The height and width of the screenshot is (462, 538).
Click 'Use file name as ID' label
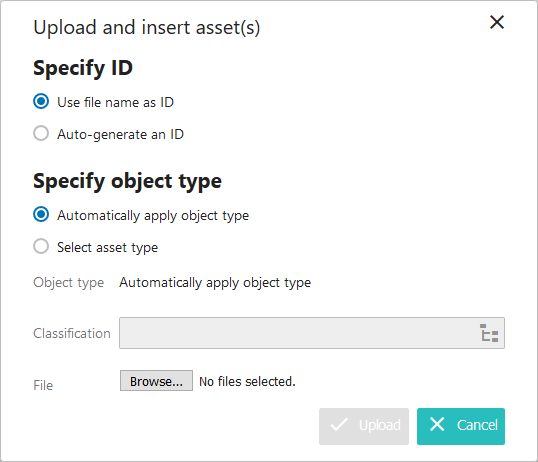click(x=116, y=102)
